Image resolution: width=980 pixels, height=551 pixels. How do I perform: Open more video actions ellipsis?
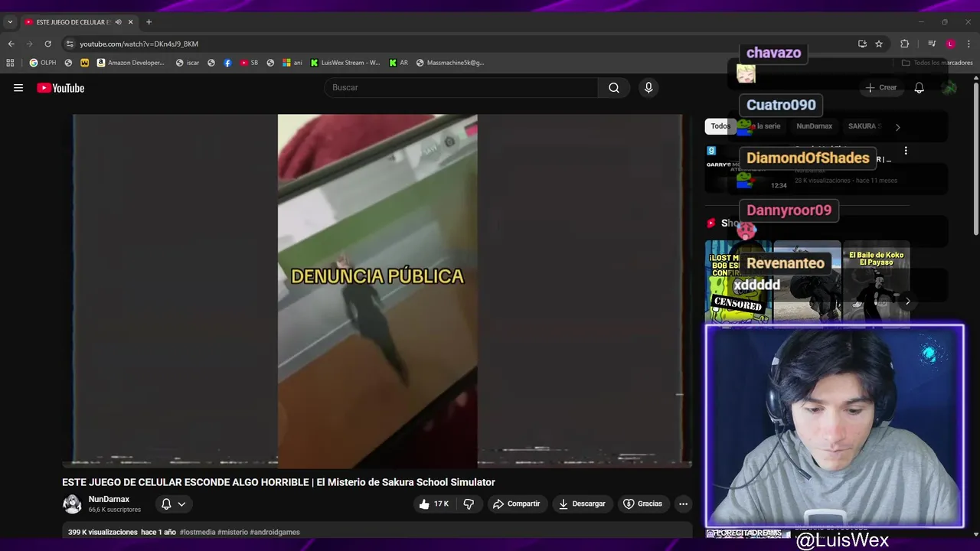(683, 504)
